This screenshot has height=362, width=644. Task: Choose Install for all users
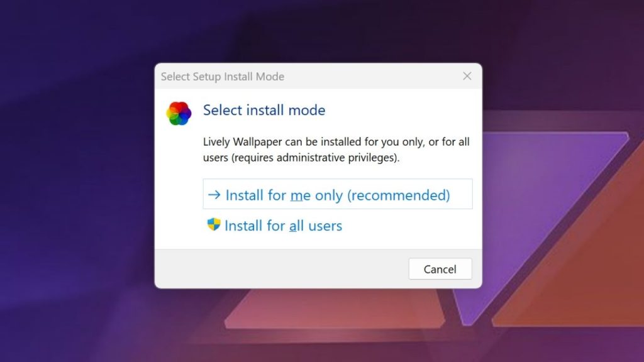point(274,226)
